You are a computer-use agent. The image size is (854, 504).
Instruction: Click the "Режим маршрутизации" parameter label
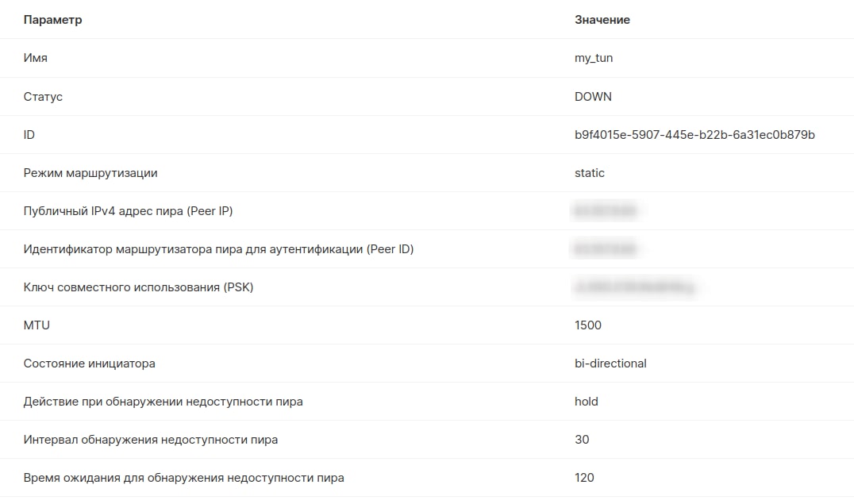pyautogui.click(x=90, y=173)
